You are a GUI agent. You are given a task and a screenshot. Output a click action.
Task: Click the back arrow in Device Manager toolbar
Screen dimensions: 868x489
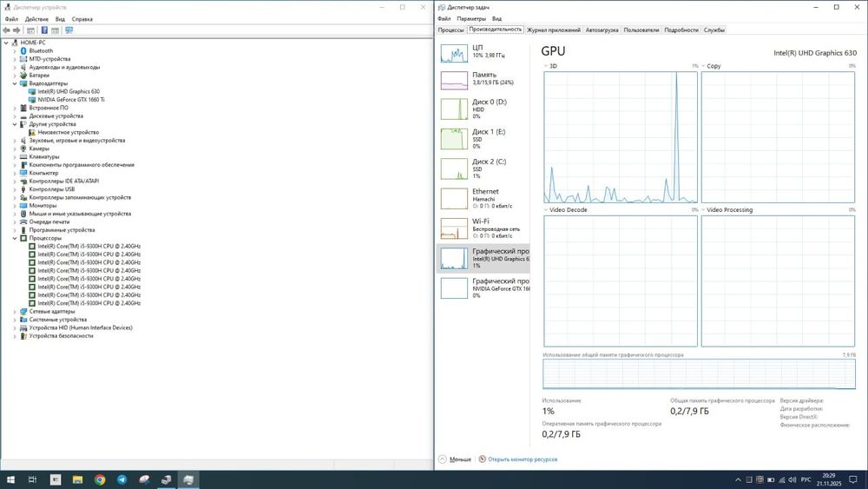[6, 30]
